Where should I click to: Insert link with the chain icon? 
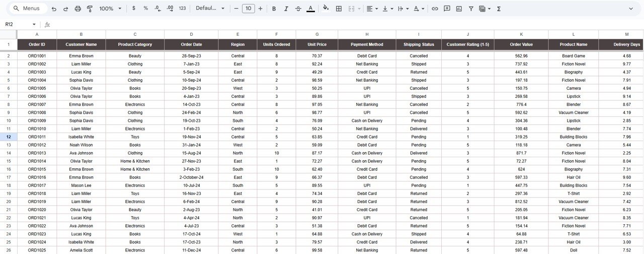(x=435, y=9)
